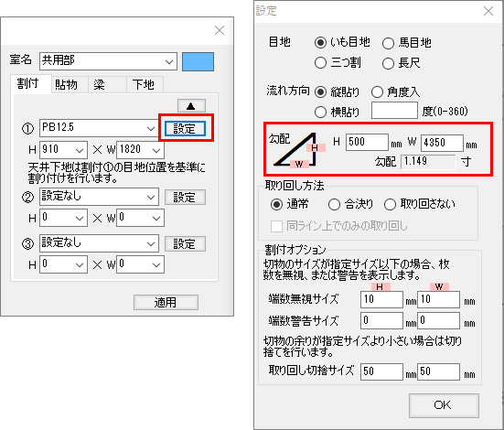Switch to the 貼物 tab
The width and height of the screenshot is (504, 430).
click(66, 84)
